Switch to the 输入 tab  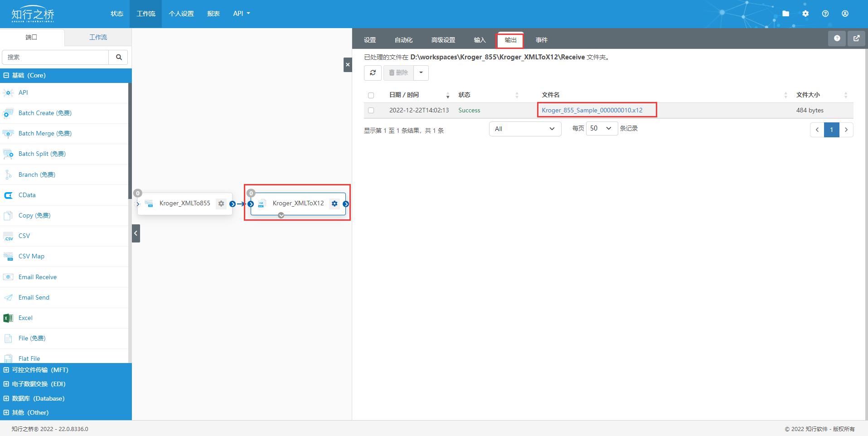(x=480, y=40)
